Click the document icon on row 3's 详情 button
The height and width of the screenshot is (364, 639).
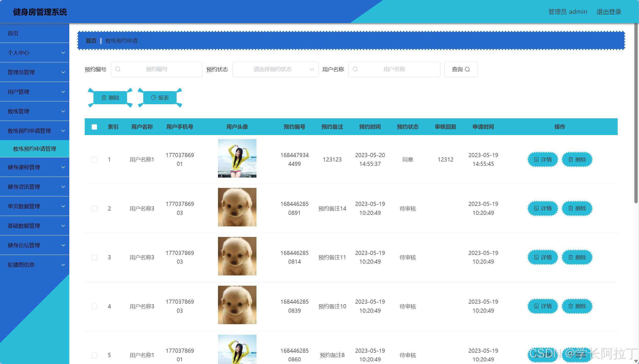tap(536, 257)
